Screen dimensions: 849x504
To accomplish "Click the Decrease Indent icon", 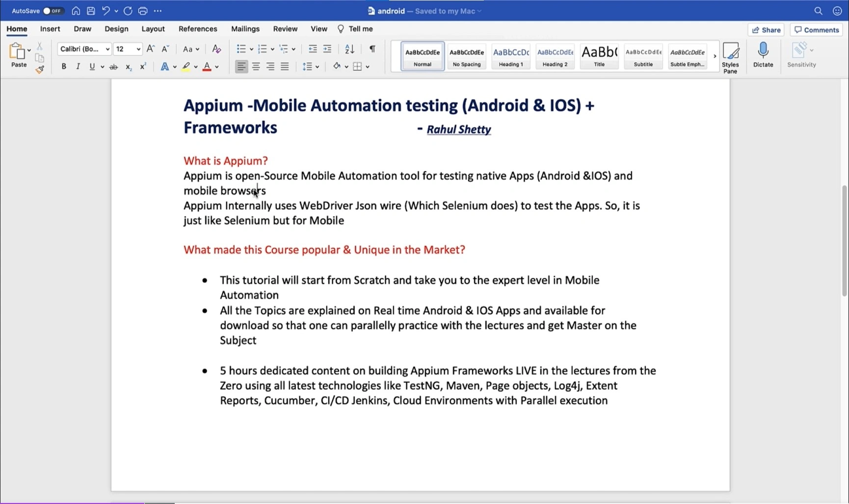I will point(313,49).
